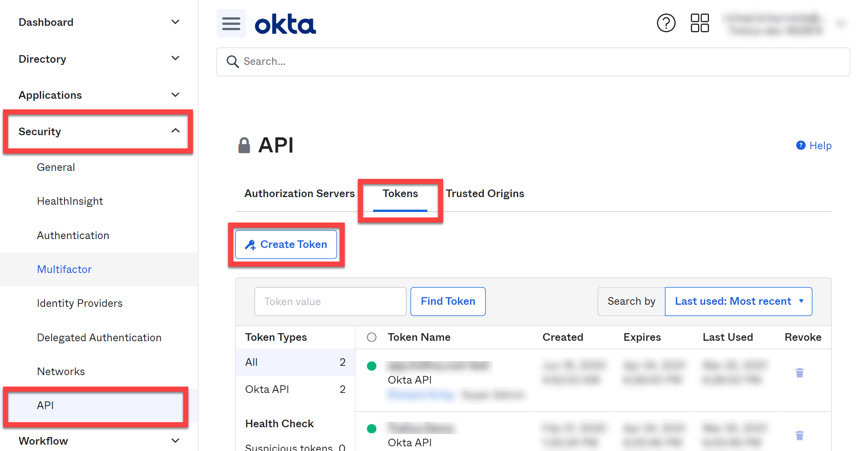Revoke second token via trash icon

coord(800,435)
